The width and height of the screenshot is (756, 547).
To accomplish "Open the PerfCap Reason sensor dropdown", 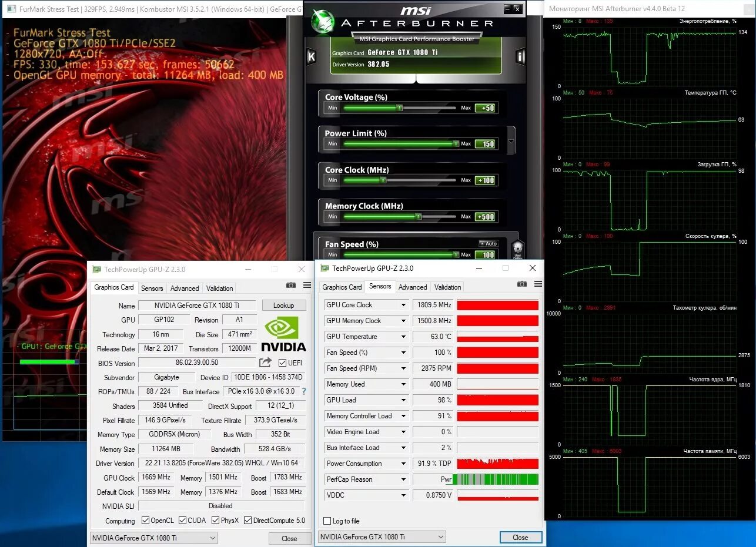I will coord(403,479).
